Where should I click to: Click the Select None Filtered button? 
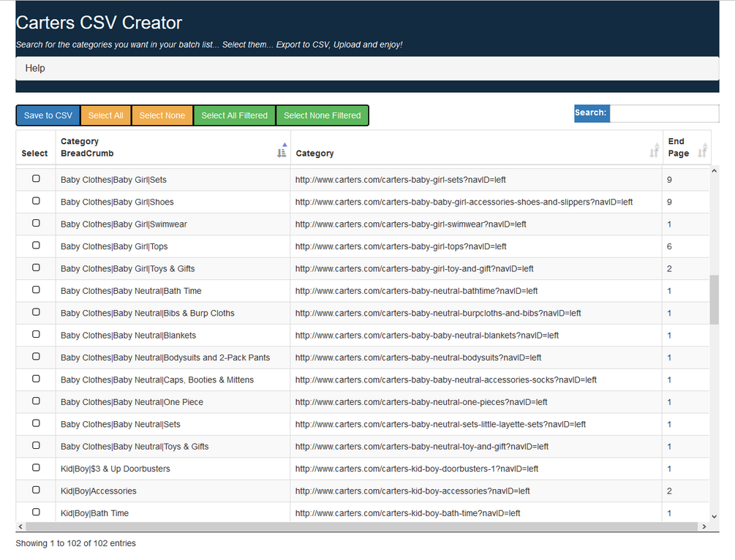click(x=322, y=115)
